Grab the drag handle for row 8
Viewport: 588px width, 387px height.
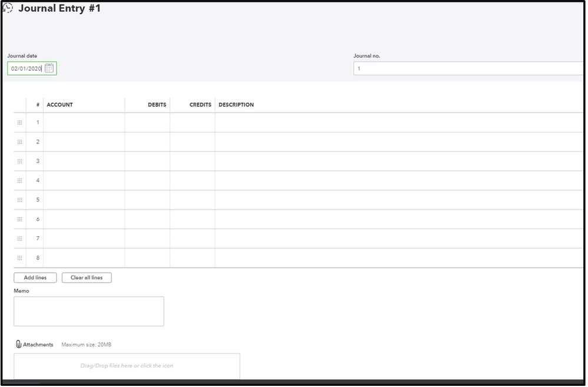20,258
